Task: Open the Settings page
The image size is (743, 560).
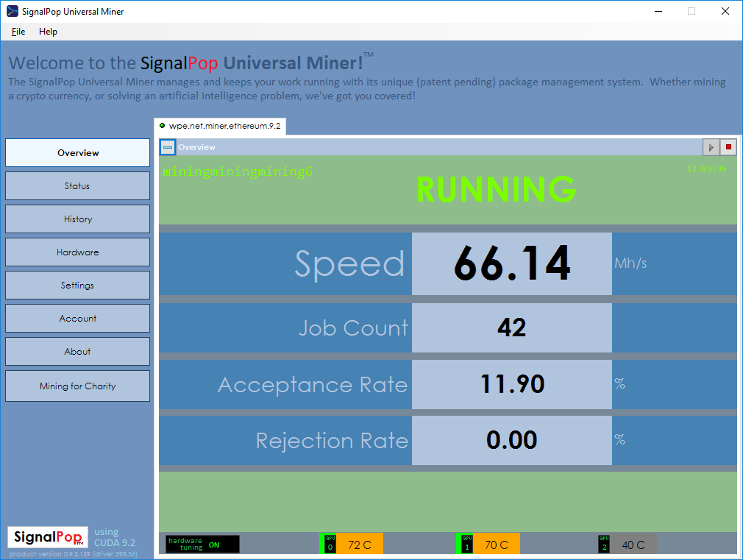Action: coord(77,286)
